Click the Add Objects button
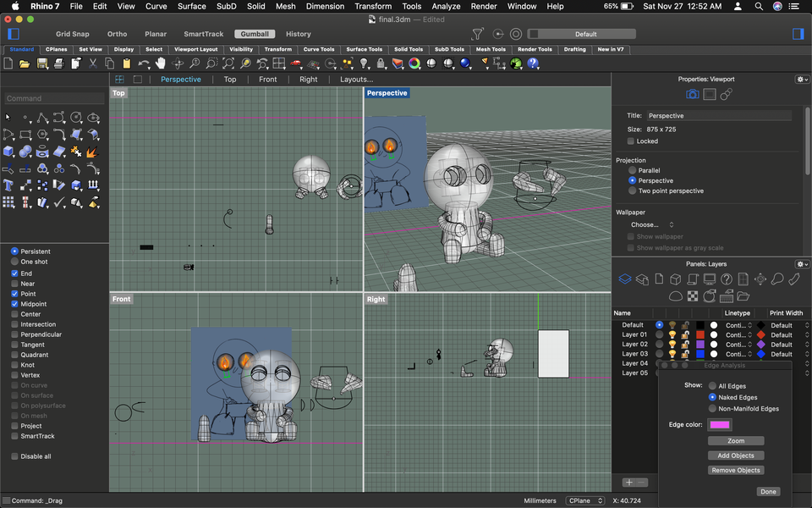The width and height of the screenshot is (812, 508). click(735, 456)
